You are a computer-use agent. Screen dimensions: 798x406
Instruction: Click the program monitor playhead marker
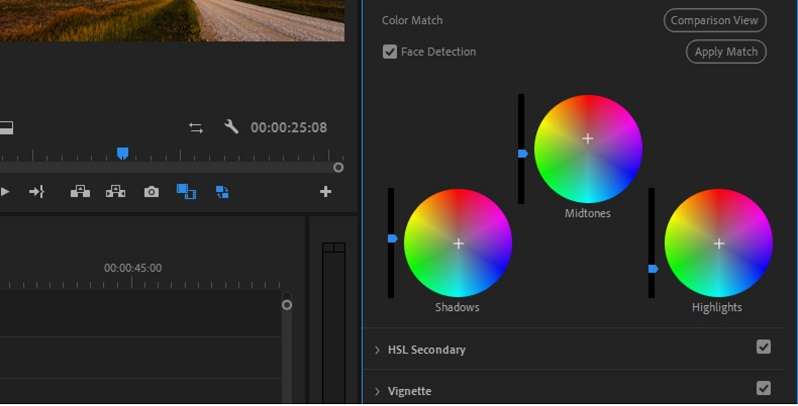[123, 154]
